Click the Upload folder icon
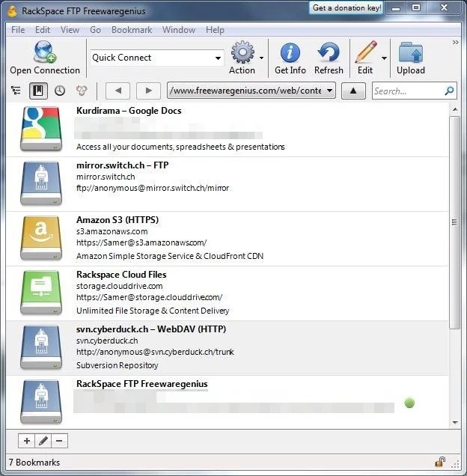 [x=411, y=52]
